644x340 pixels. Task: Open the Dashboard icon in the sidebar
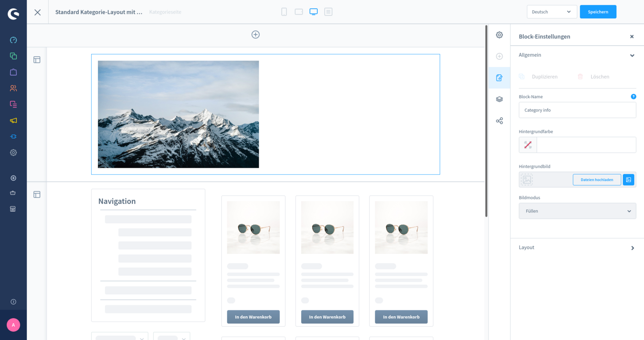[x=13, y=40]
